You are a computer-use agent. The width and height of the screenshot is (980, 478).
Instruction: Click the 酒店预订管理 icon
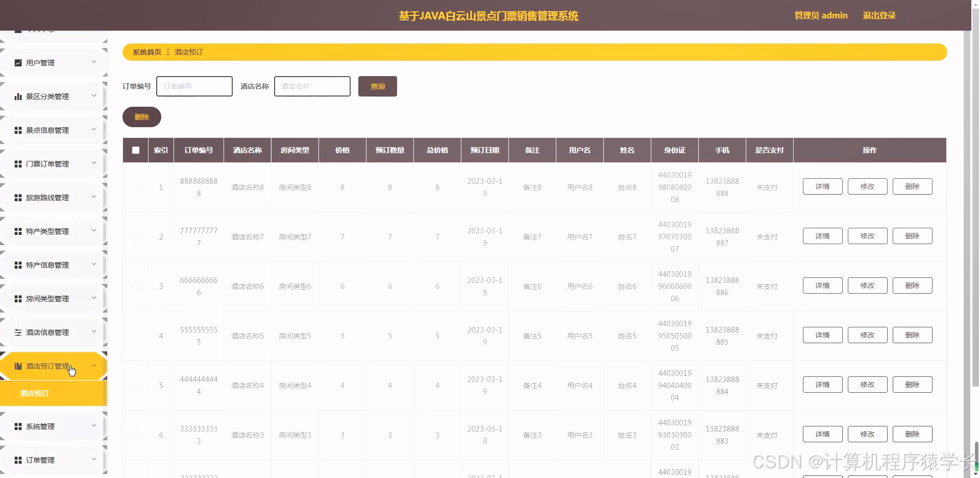(18, 366)
